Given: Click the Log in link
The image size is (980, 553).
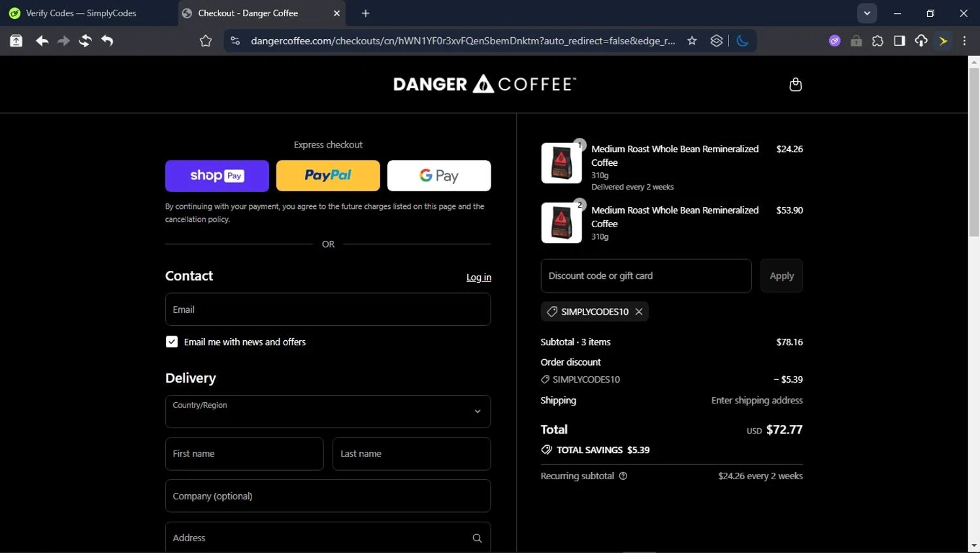Looking at the screenshot, I should [479, 277].
